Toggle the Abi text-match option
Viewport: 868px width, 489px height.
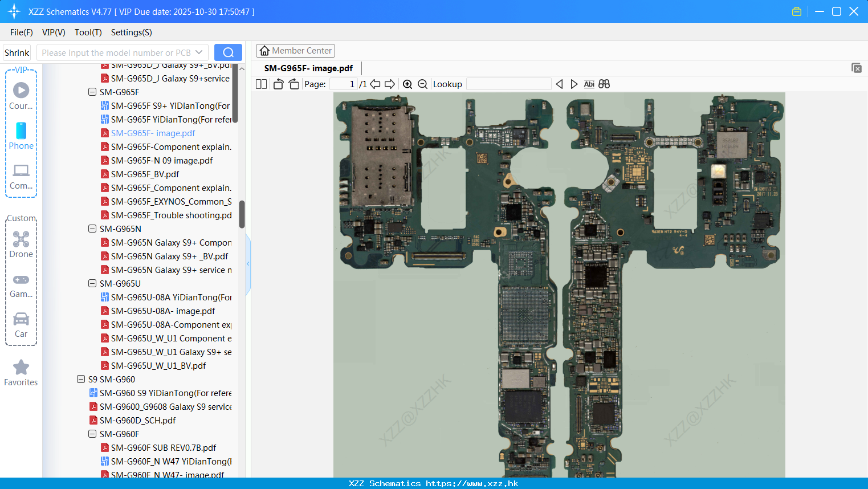pyautogui.click(x=589, y=84)
